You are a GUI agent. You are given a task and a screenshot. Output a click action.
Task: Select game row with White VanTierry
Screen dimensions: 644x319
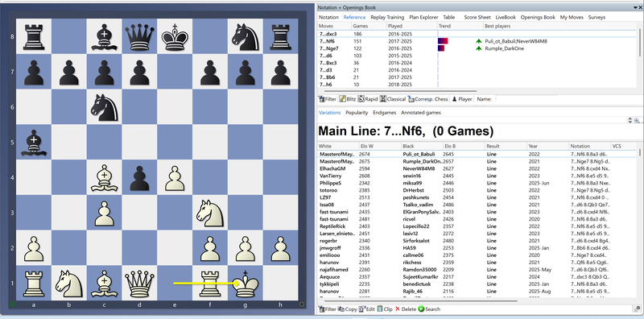click(x=478, y=176)
